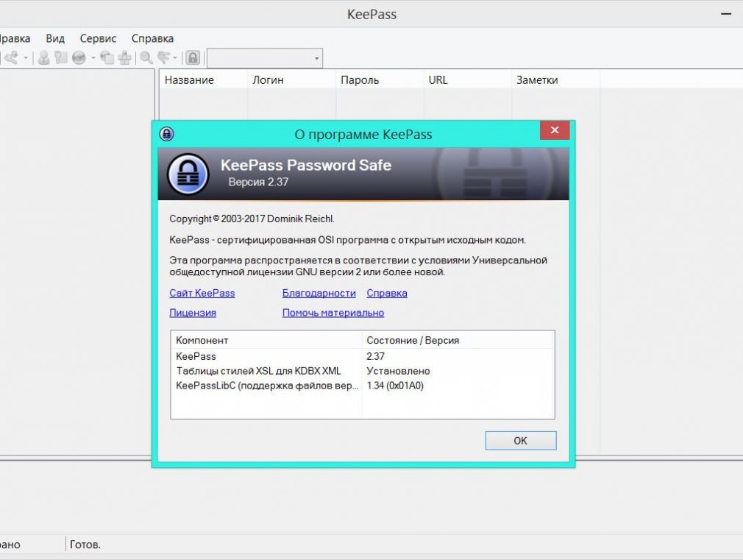Select the KeePassLibC component row

point(363,386)
